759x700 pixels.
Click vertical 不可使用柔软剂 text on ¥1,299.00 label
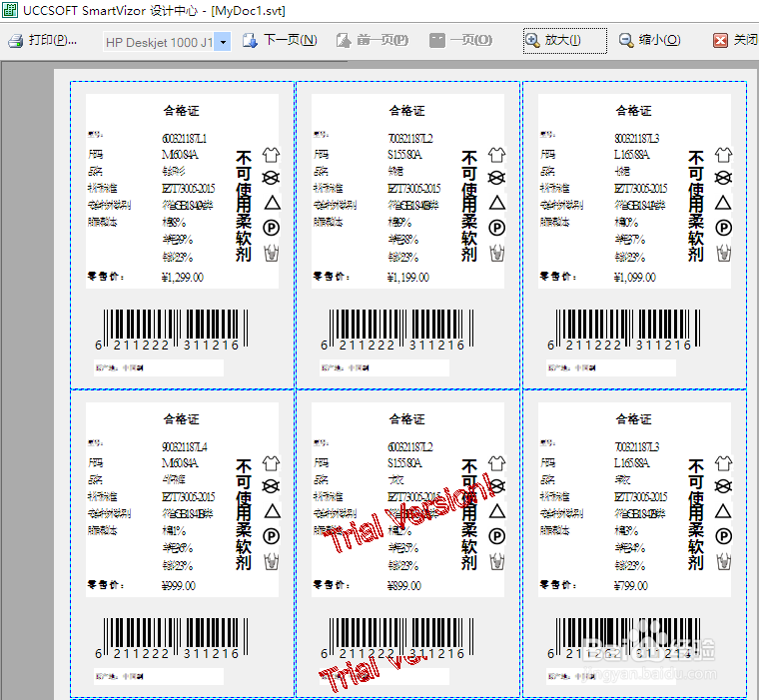tap(244, 207)
